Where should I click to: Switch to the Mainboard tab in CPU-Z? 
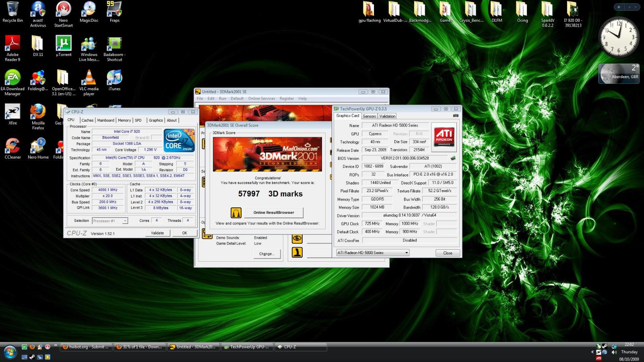pos(105,120)
